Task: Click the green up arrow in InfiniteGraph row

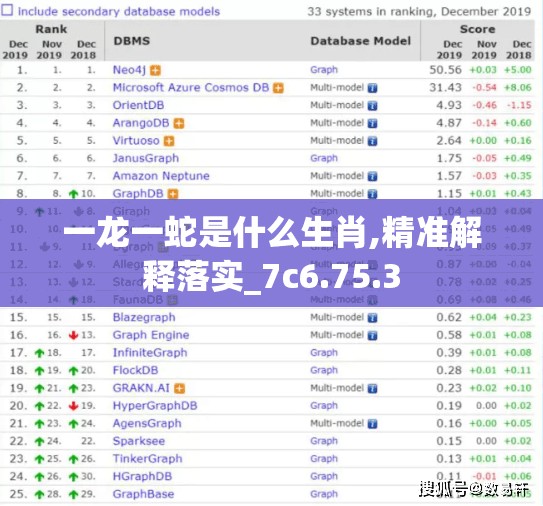Action: pos(39,353)
